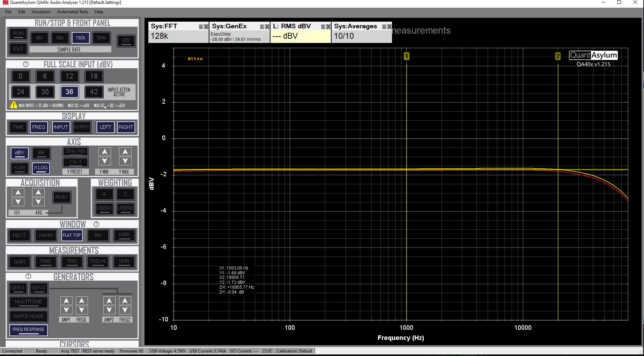Click cursor marker 2 on the graph
This screenshot has height=356, width=644.
[558, 56]
